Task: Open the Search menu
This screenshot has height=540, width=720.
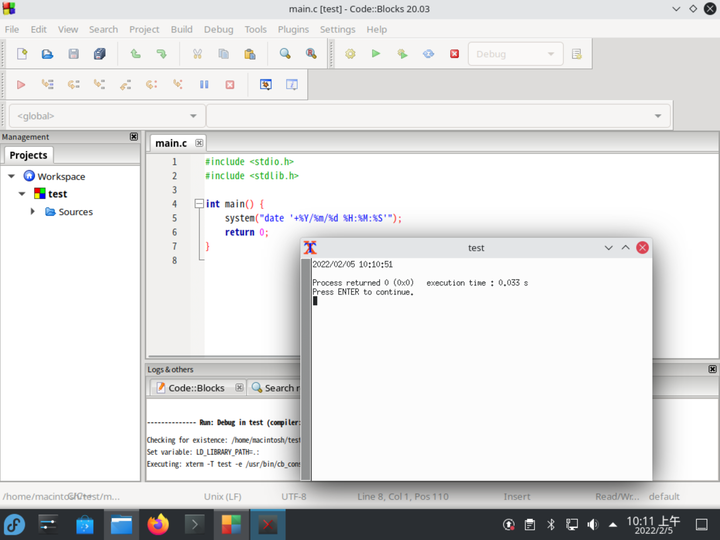Action: 103,29
